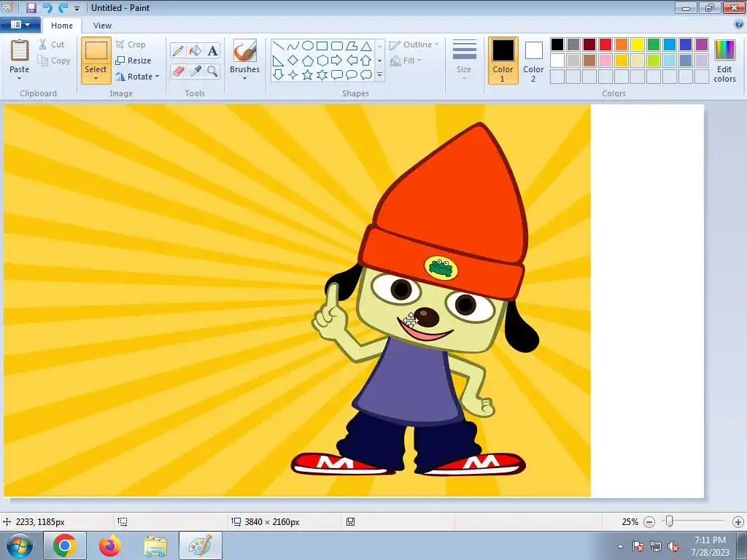
Task: Choose the Pentagon shape
Action: coord(308,61)
